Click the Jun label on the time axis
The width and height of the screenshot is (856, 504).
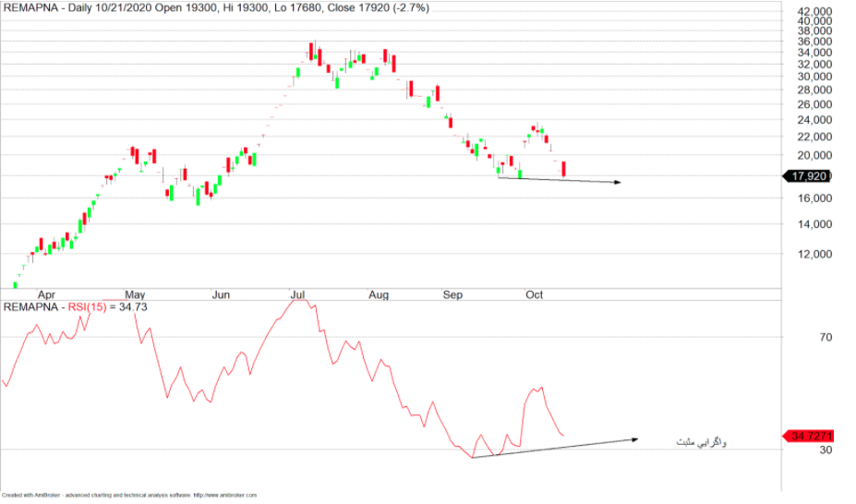[x=221, y=295]
